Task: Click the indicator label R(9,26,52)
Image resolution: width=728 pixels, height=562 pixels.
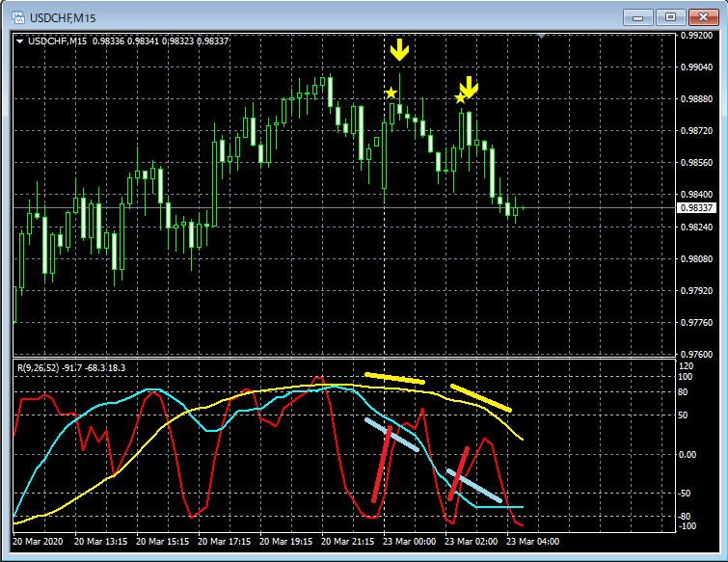Action: click(38, 368)
